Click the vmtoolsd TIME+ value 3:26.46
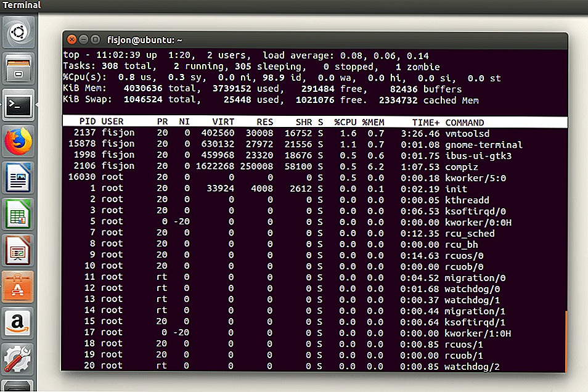The image size is (588, 392). click(x=420, y=134)
